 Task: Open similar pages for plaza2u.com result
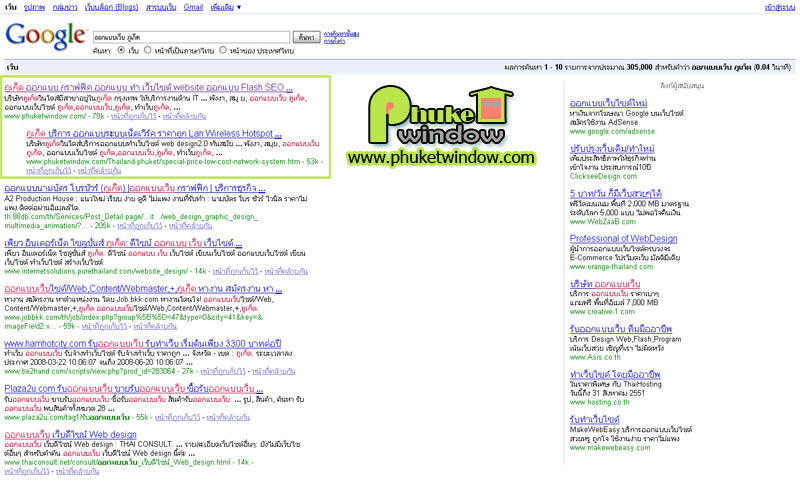point(228,417)
